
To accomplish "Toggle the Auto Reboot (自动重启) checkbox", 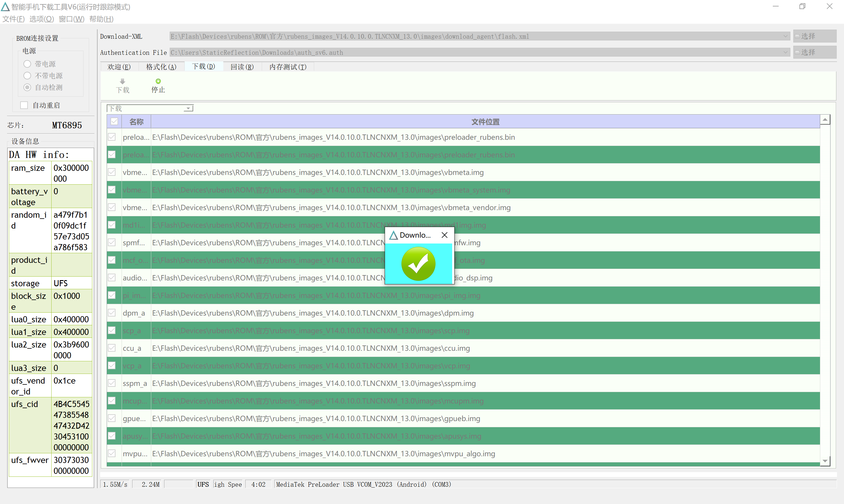I will point(24,105).
